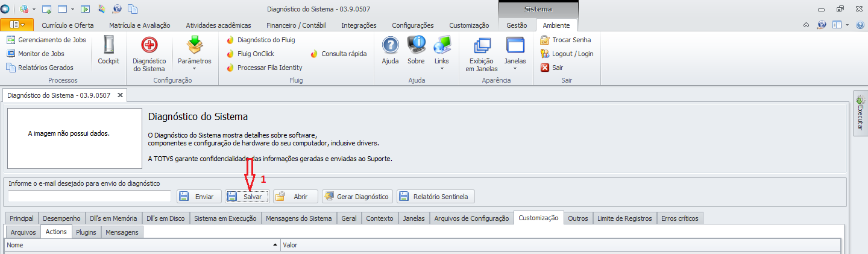
Task: Open the Integrações ribbon tab
Action: click(x=359, y=25)
